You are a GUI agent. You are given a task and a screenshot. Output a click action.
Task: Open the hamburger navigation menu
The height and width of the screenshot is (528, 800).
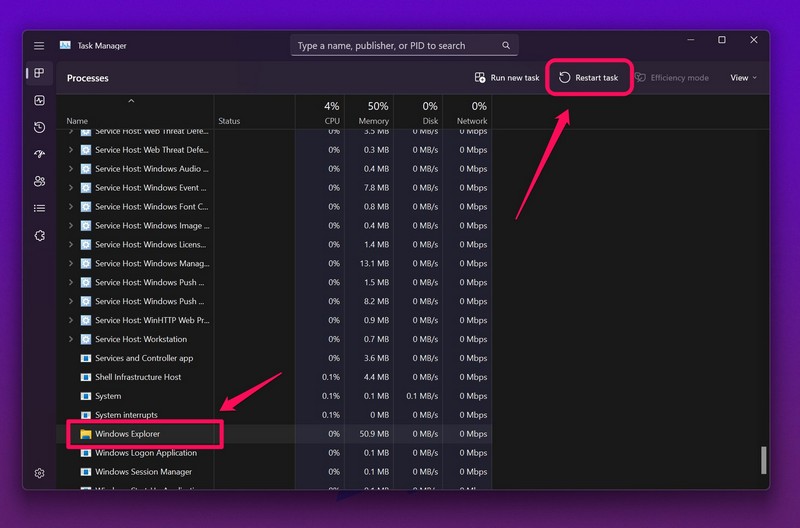[x=39, y=46]
